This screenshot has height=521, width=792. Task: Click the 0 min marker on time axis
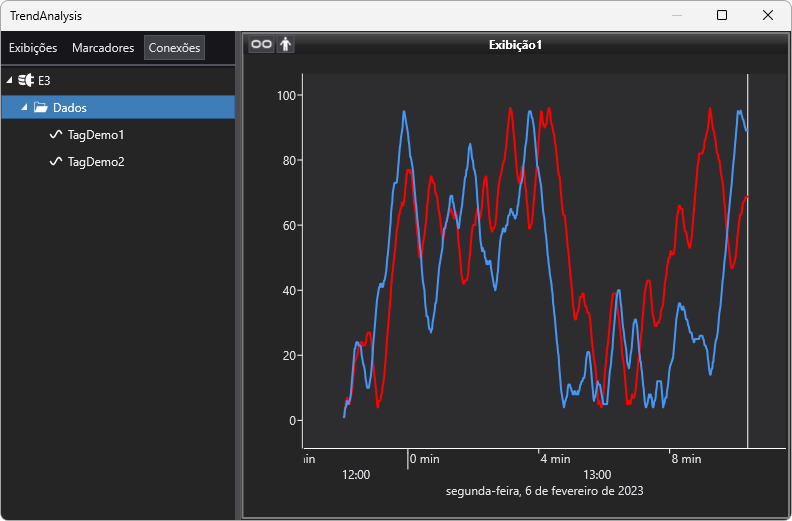[424, 459]
